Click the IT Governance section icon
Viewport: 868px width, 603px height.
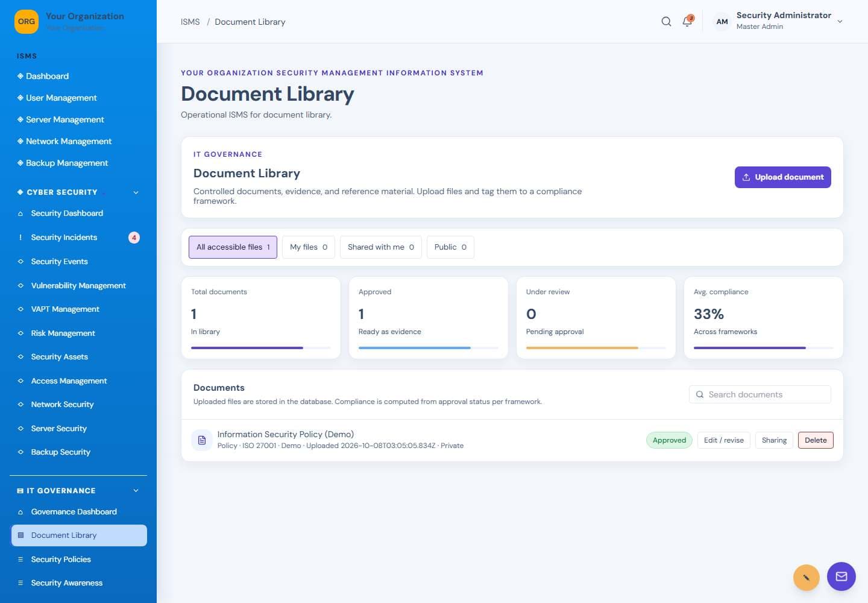pos(20,491)
